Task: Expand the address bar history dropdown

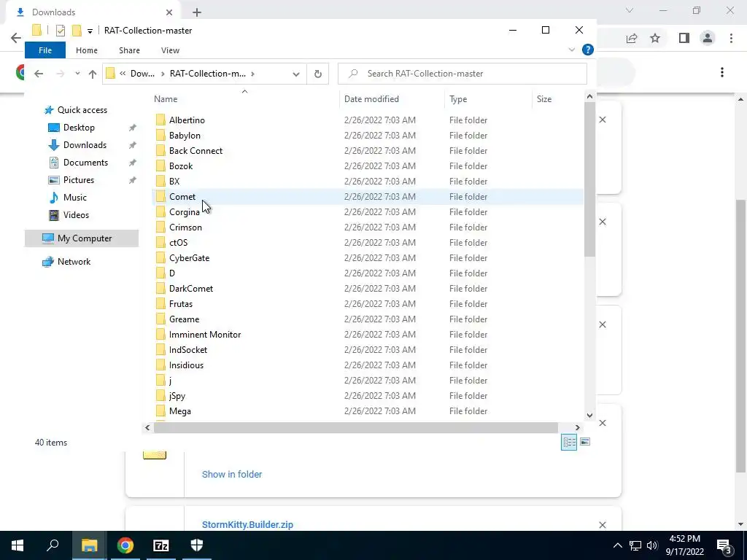Action: 296,74
